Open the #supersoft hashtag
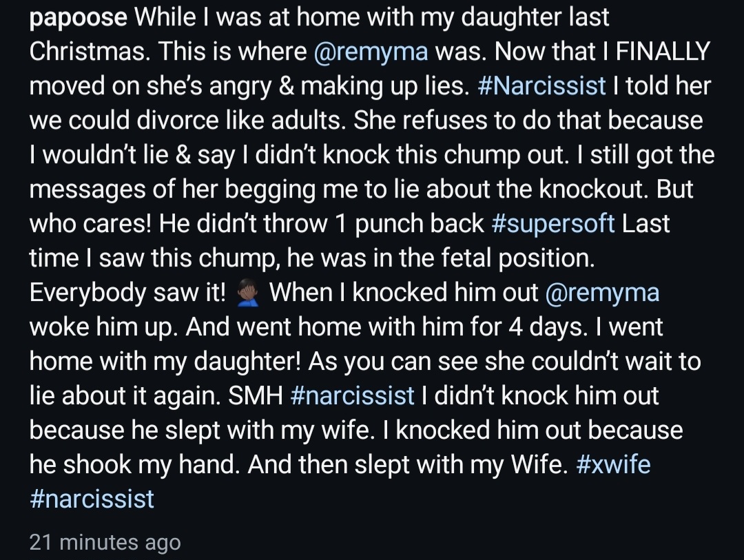This screenshot has width=744, height=560. click(x=553, y=225)
